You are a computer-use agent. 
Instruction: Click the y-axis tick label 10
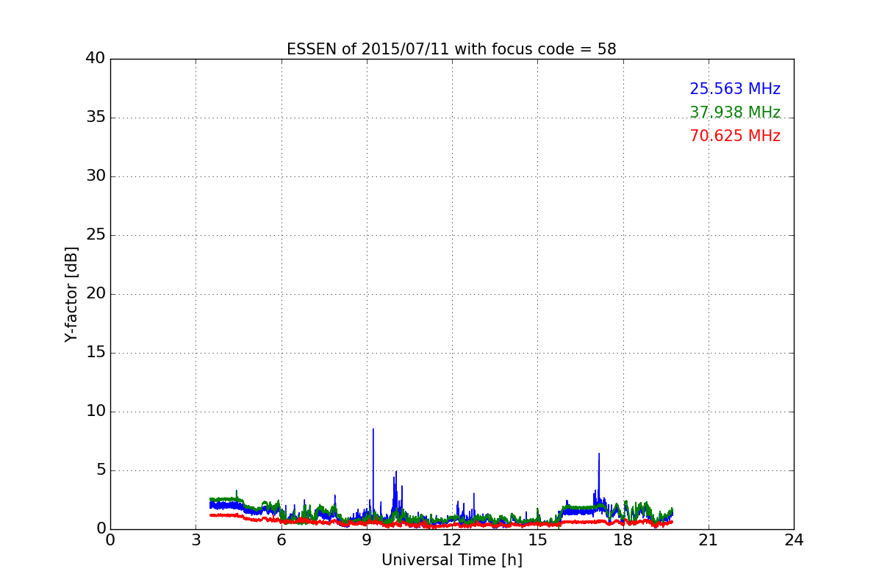click(x=95, y=412)
